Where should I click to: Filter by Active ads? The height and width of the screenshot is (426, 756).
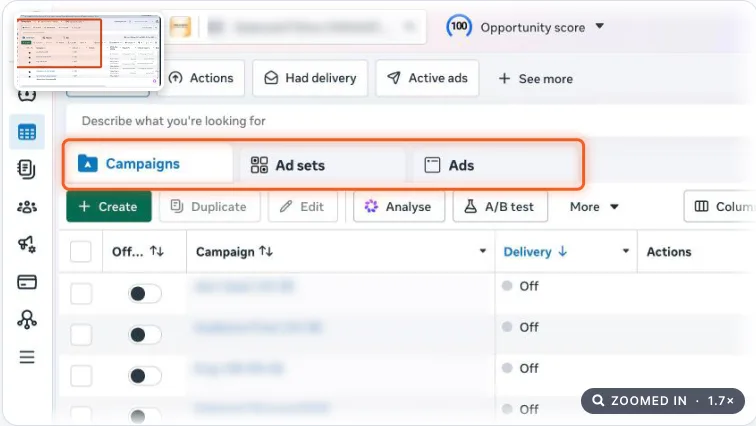[x=427, y=78]
